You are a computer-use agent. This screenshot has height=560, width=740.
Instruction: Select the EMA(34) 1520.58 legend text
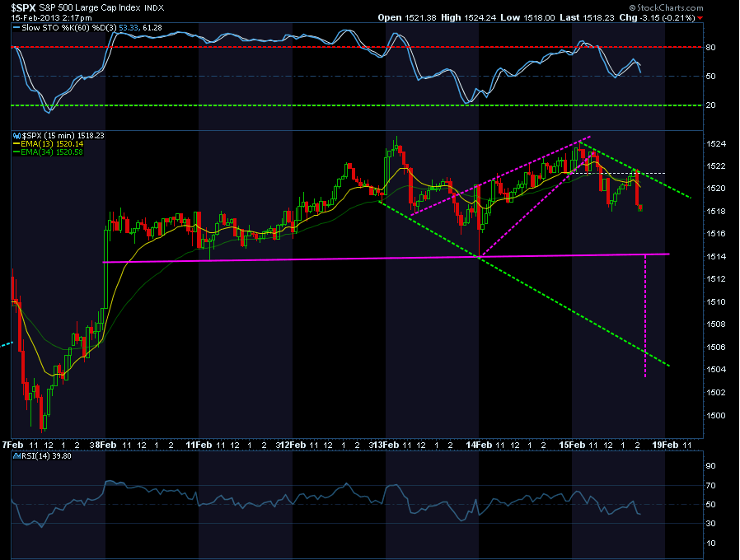tap(53, 152)
